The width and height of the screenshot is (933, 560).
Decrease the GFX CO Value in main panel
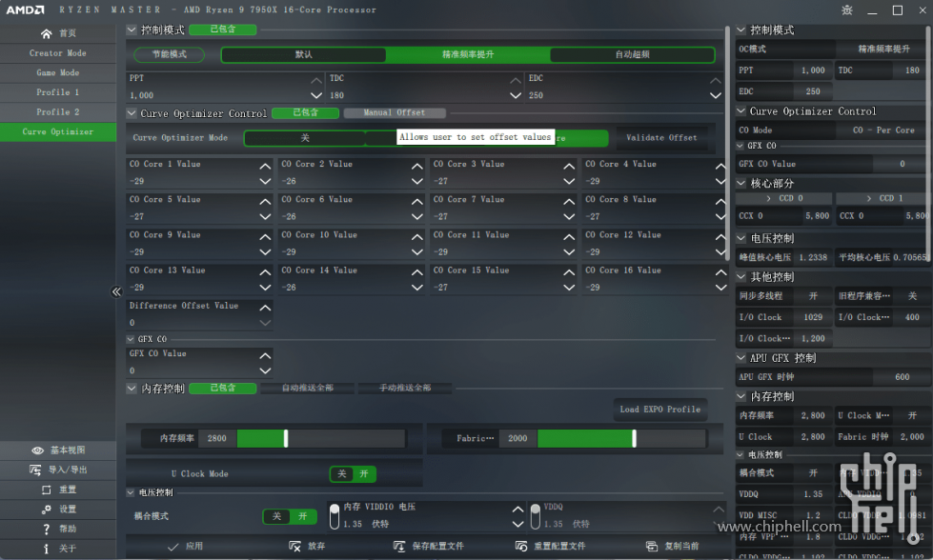pyautogui.click(x=265, y=371)
